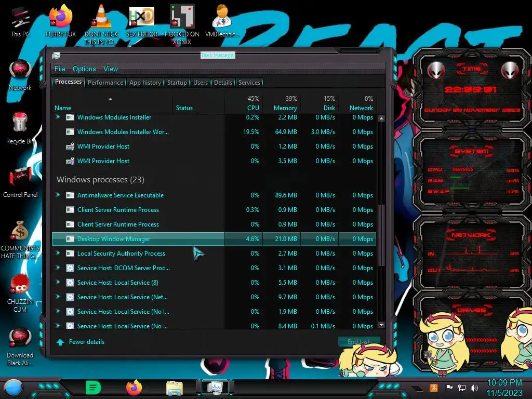Expand Service Host: Local Service (Net...
This screenshot has width=532, height=399.
58,297
